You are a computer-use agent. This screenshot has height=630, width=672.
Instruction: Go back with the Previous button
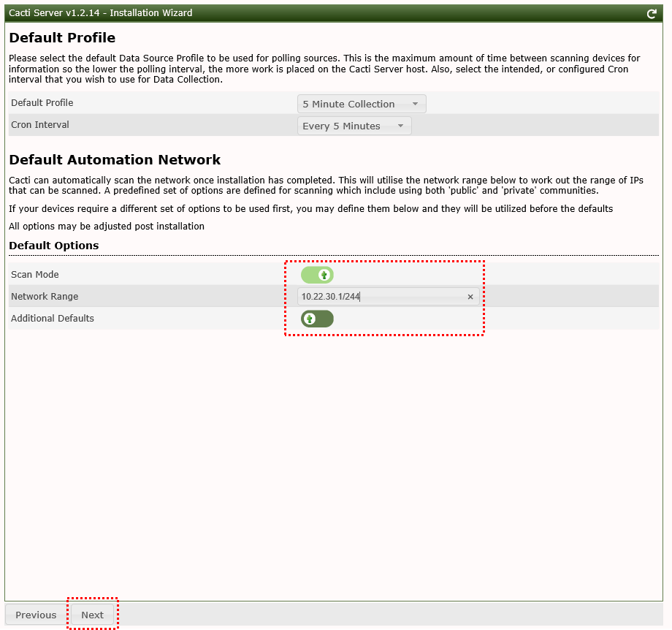click(x=36, y=615)
